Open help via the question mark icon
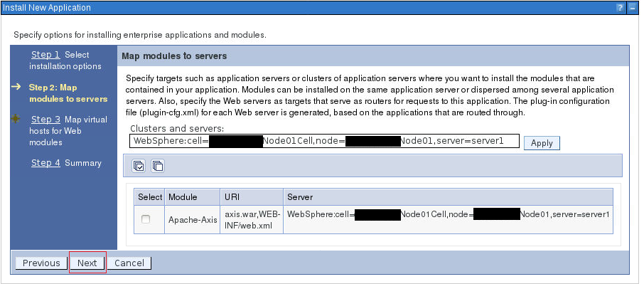The height and width of the screenshot is (284, 644). click(621, 8)
